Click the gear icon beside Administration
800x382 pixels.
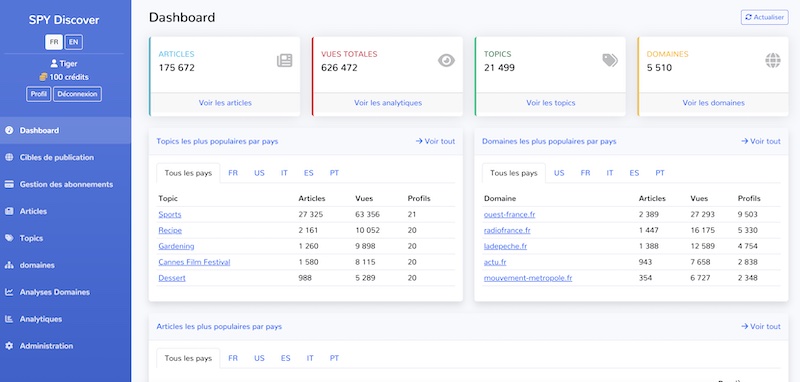click(9, 346)
